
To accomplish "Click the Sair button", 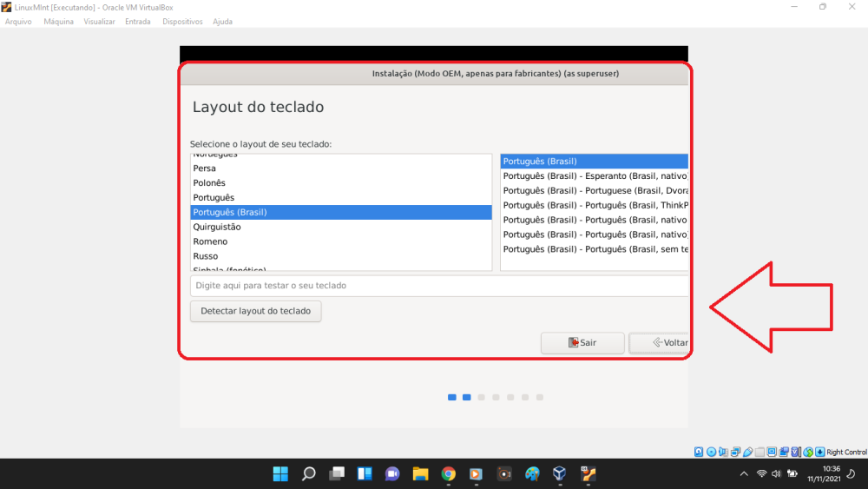I will click(582, 343).
